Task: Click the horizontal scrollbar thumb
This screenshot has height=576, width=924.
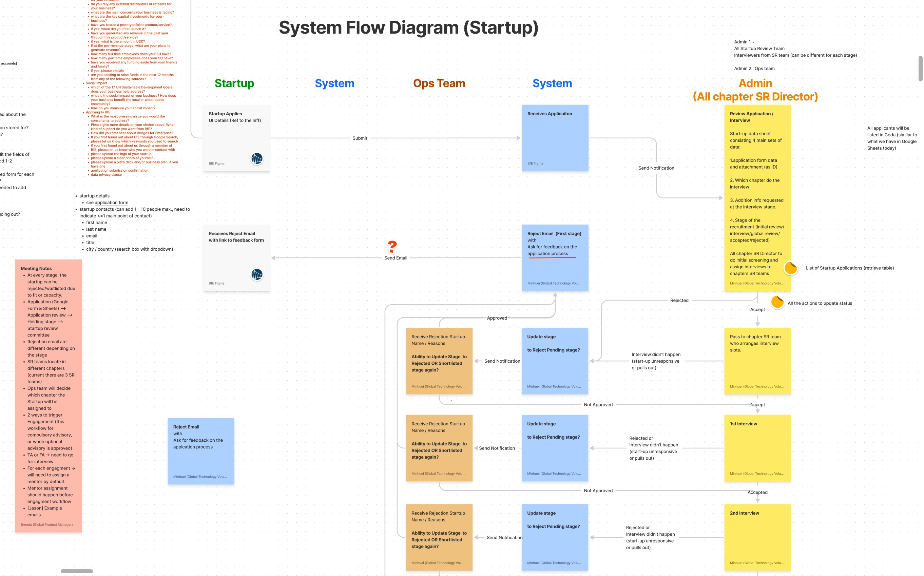Action: [77, 571]
